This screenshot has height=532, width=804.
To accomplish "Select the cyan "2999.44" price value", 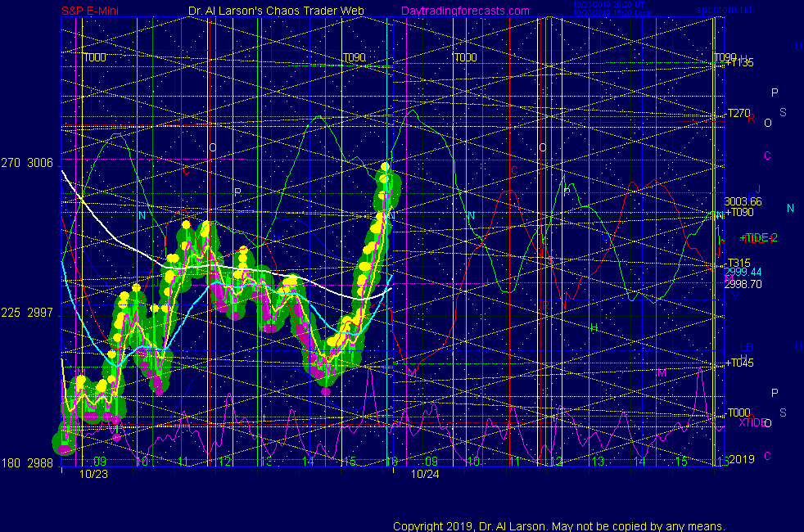I will (x=743, y=273).
